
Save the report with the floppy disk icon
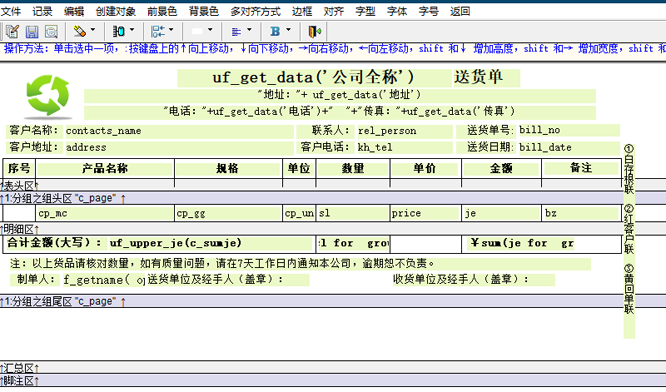32,31
